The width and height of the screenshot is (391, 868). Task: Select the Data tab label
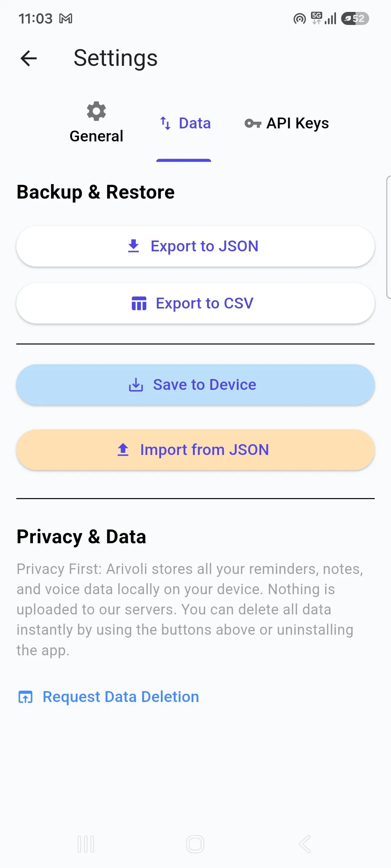[195, 123]
